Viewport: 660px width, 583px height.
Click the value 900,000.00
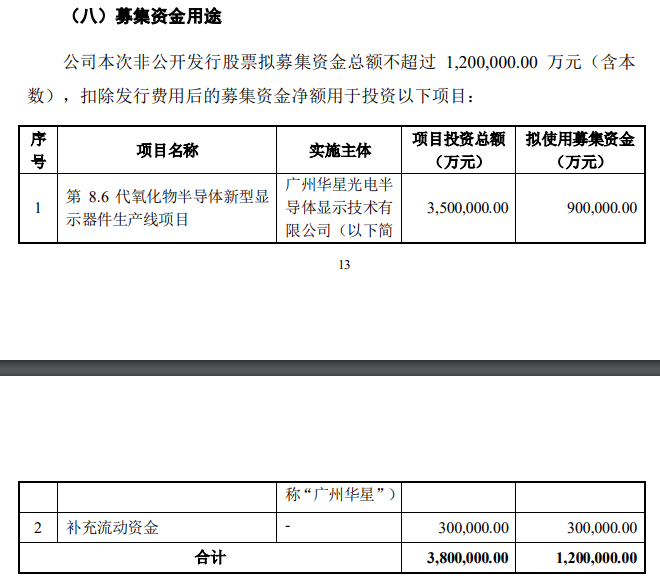pos(602,208)
